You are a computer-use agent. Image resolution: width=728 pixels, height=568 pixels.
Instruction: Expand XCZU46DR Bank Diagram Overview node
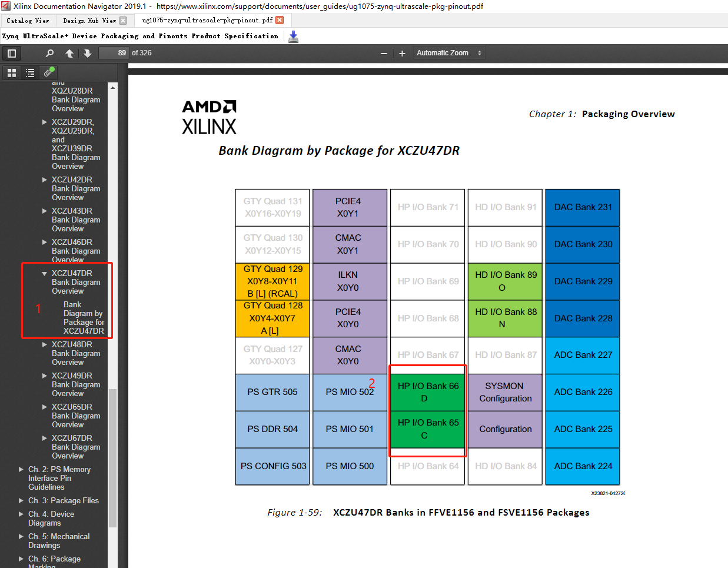click(x=45, y=243)
